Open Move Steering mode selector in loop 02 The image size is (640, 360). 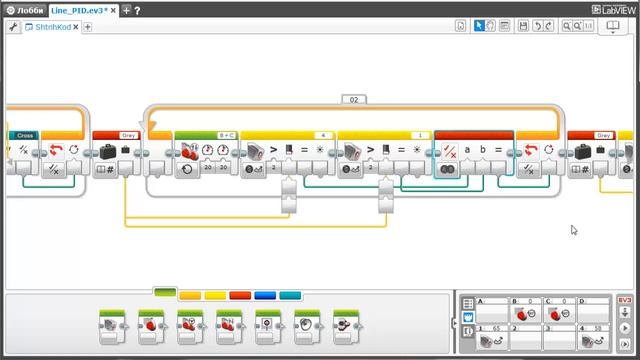point(187,169)
